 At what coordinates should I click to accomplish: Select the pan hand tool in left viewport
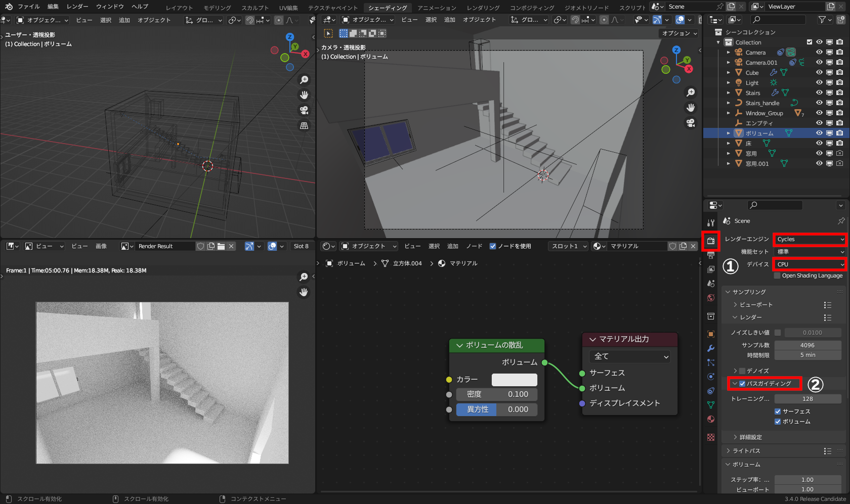[304, 95]
